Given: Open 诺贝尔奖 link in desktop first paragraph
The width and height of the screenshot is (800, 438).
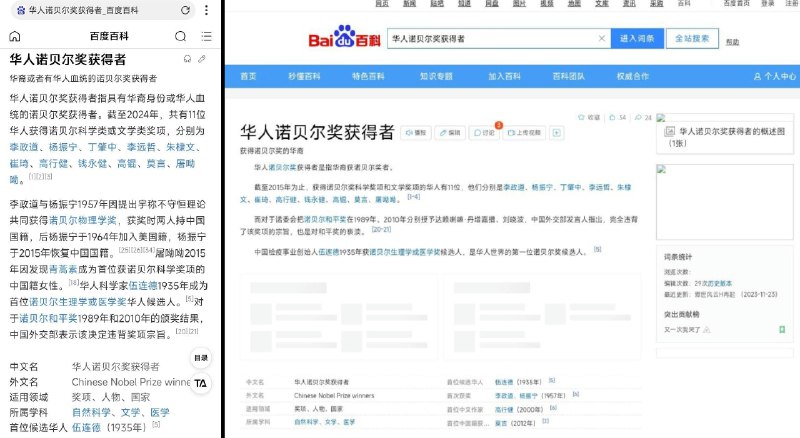Looking at the screenshot, I should click(x=282, y=167).
